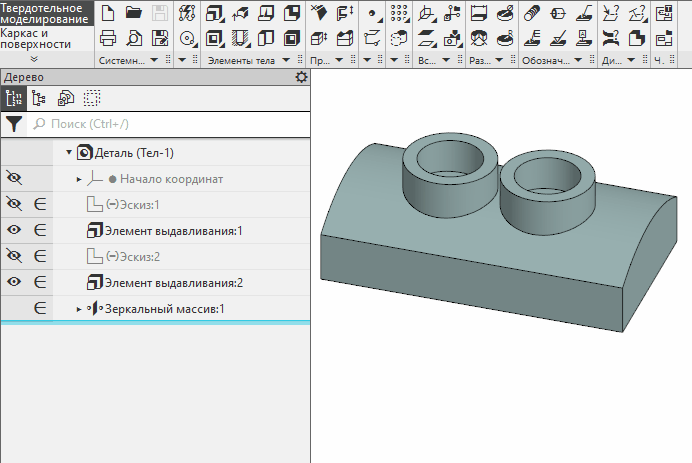Expand the toolset list with double chevron

coord(33,60)
